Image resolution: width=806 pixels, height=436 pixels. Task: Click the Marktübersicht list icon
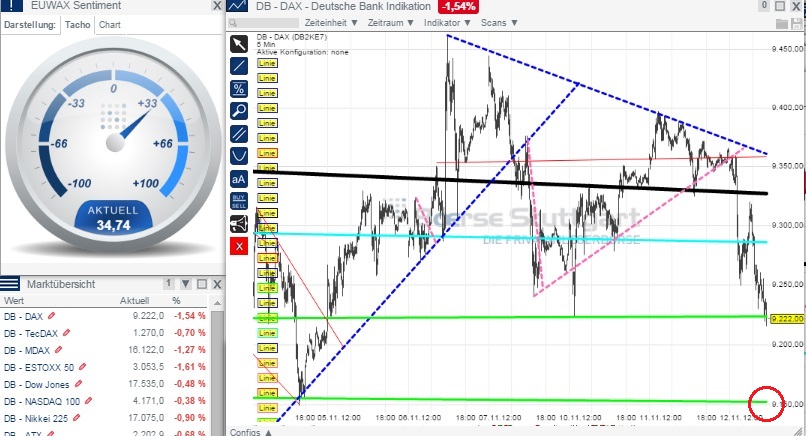(x=10, y=284)
